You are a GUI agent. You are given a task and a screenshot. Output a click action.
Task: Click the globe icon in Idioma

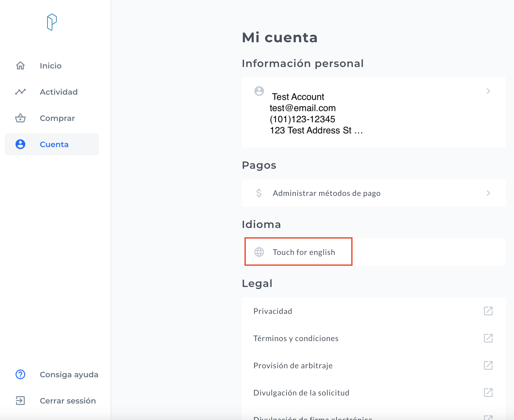pyautogui.click(x=259, y=252)
